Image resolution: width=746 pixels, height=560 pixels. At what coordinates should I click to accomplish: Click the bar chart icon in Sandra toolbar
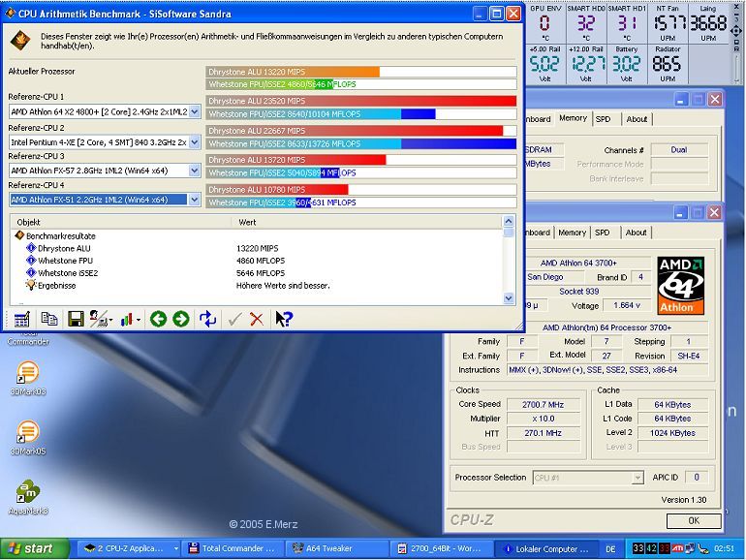click(x=126, y=320)
